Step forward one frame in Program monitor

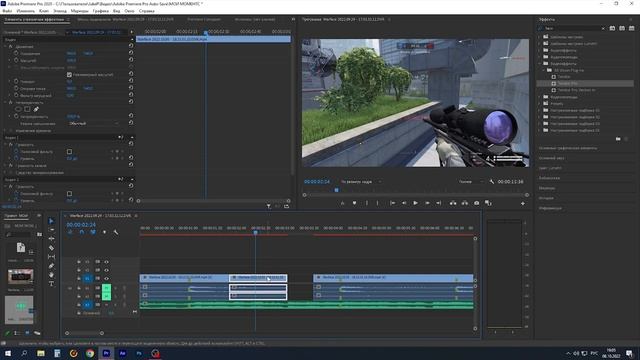pos(427,203)
